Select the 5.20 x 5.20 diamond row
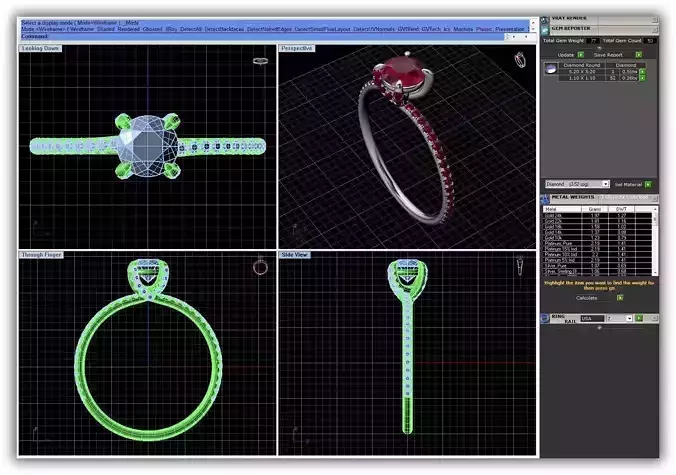This screenshot has width=676, height=475. pyautogui.click(x=599, y=72)
